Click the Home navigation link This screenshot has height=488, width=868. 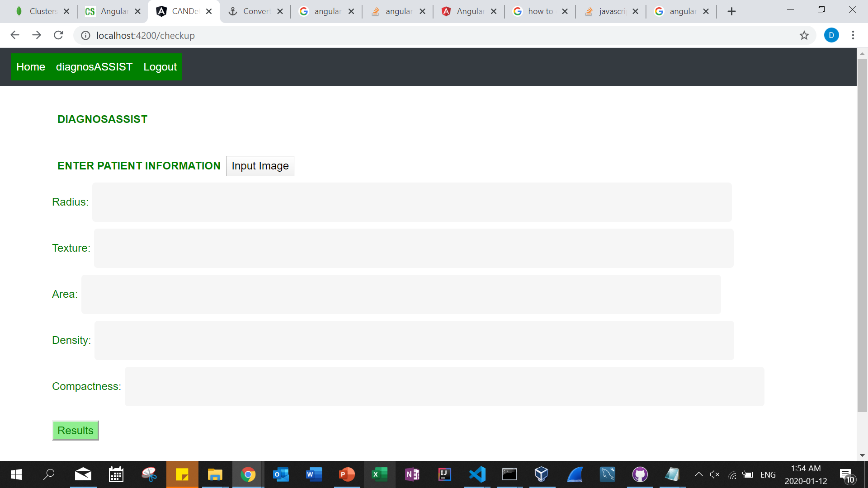coord(31,67)
